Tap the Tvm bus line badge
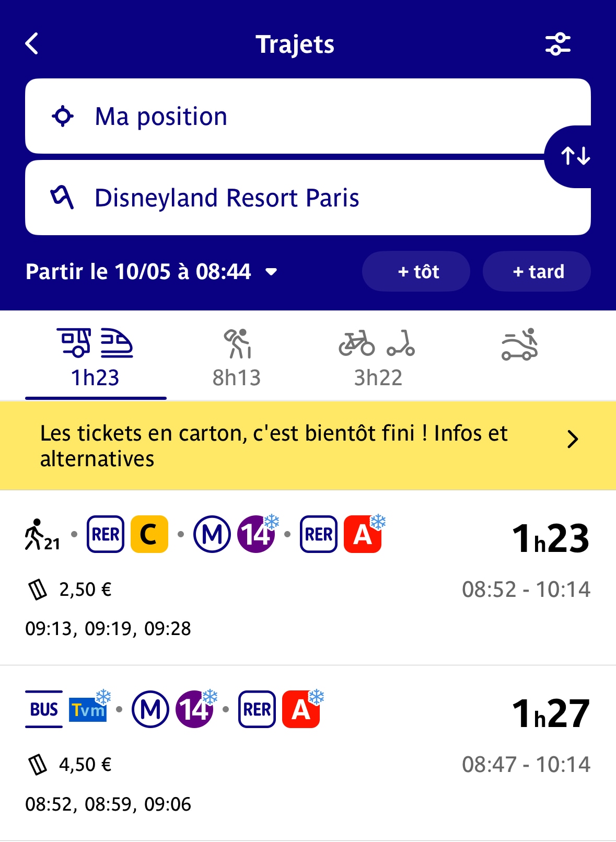The width and height of the screenshot is (616, 842). (x=88, y=709)
